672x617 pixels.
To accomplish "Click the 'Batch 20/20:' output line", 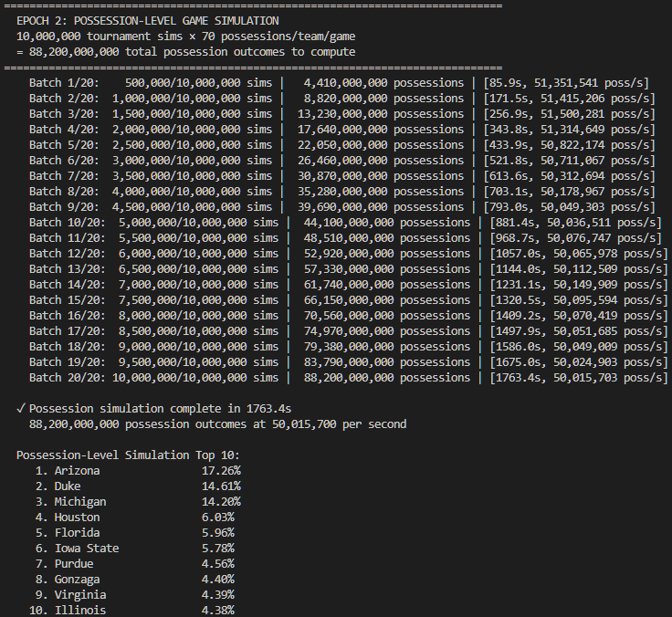I will pyautogui.click(x=349, y=378).
